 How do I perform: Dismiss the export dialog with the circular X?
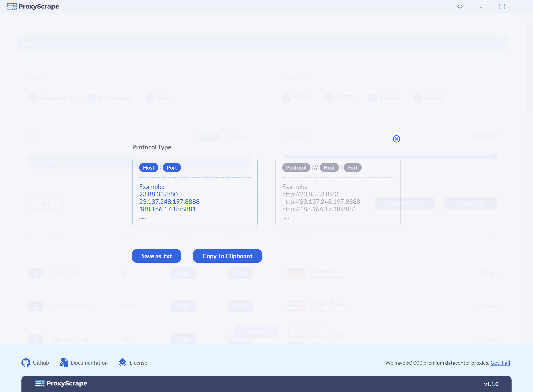[396, 139]
